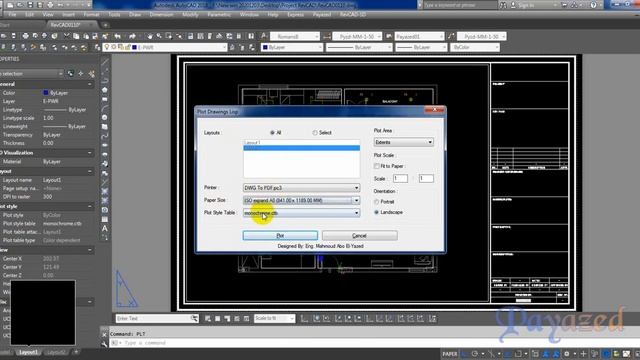Open the Insert menu
This screenshot has width=640, height=360.
[x=68, y=14]
